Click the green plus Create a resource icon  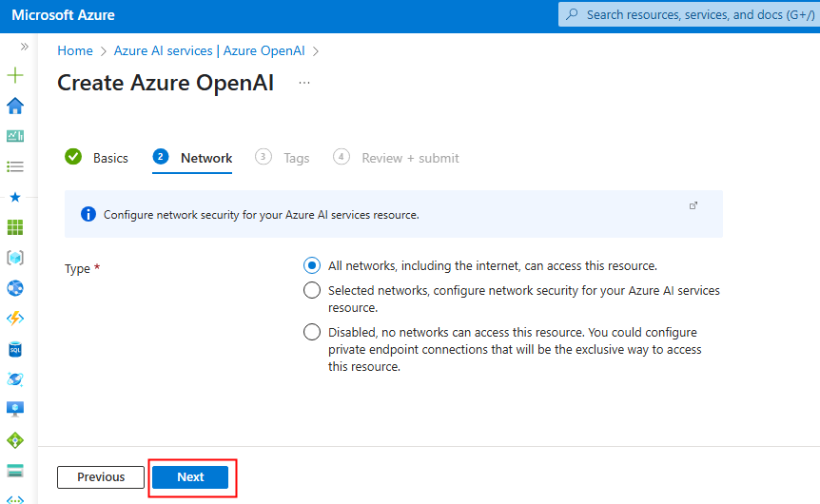(15, 75)
